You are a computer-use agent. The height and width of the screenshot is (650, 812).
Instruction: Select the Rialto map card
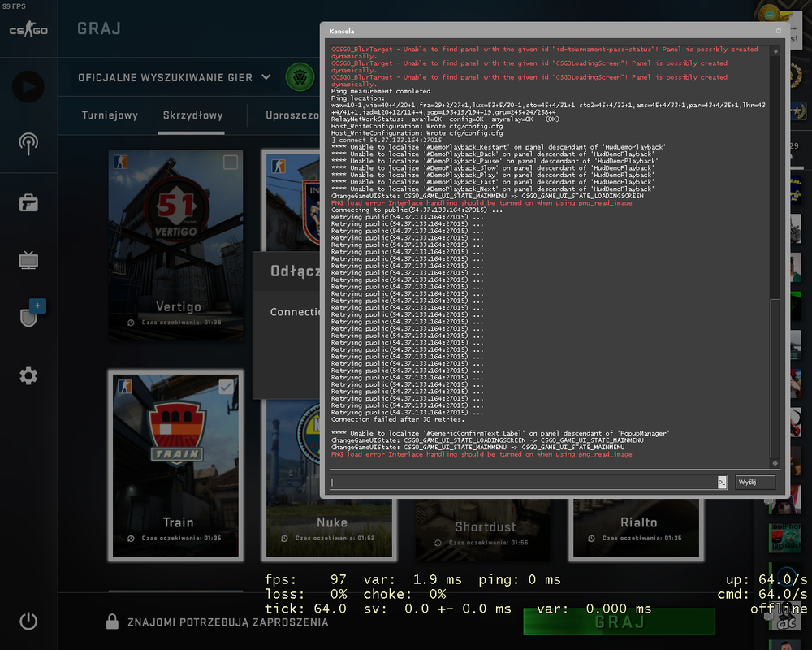coord(637,529)
